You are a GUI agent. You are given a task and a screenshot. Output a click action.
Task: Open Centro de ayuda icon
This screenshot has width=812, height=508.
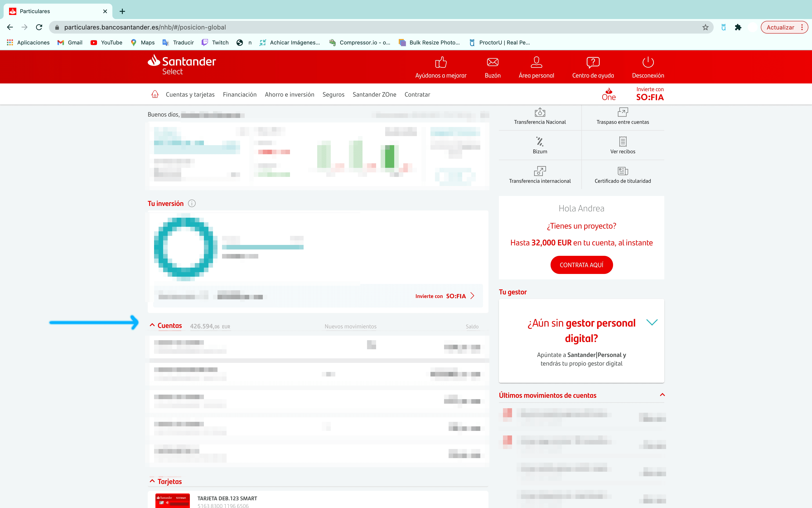pos(593,62)
